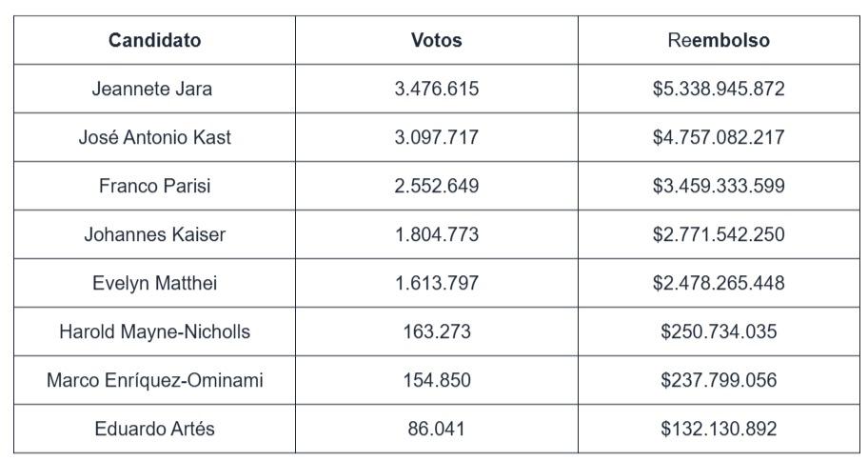Select the Eduardo Artés name cell
Viewport: 868px width, 461px height.
[x=154, y=429]
